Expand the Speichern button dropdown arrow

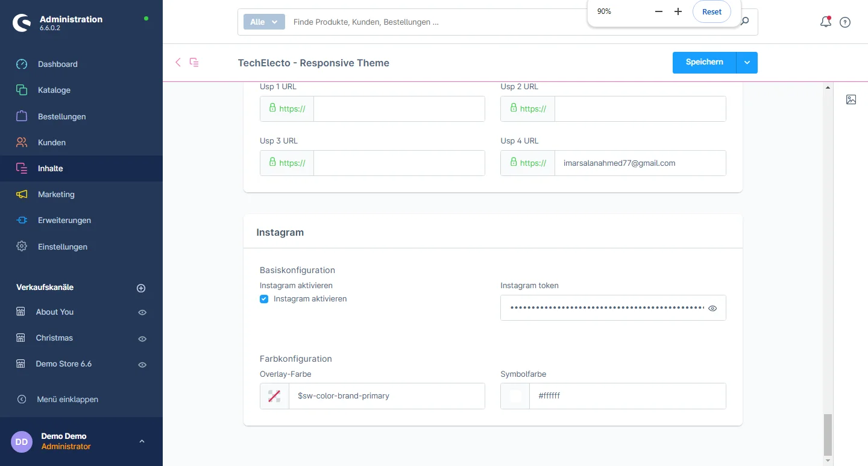[747, 63]
